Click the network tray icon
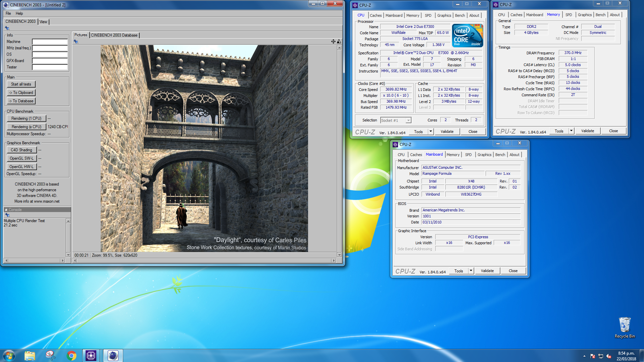 click(601, 356)
